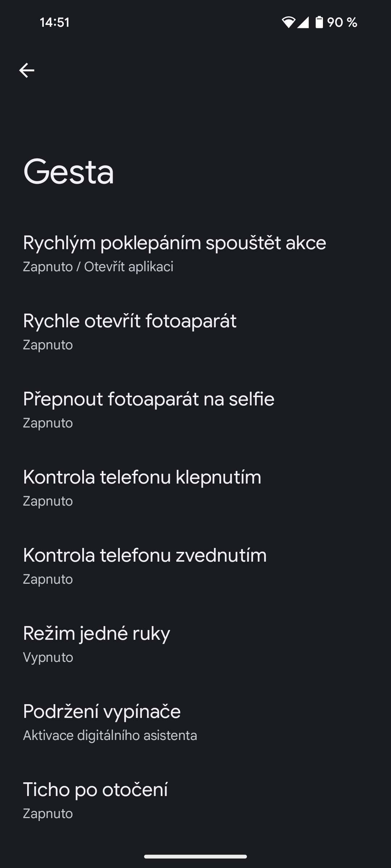Select Přepnout fotoaparát na selfie
The width and height of the screenshot is (391, 868).
coord(195,410)
